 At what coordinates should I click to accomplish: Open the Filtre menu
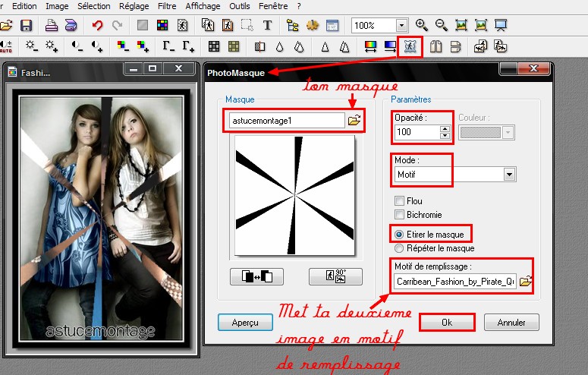coord(167,6)
